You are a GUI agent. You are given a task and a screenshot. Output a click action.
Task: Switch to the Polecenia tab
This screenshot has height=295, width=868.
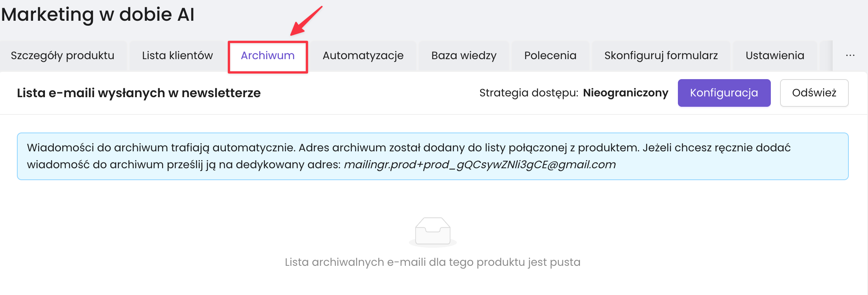(550, 56)
